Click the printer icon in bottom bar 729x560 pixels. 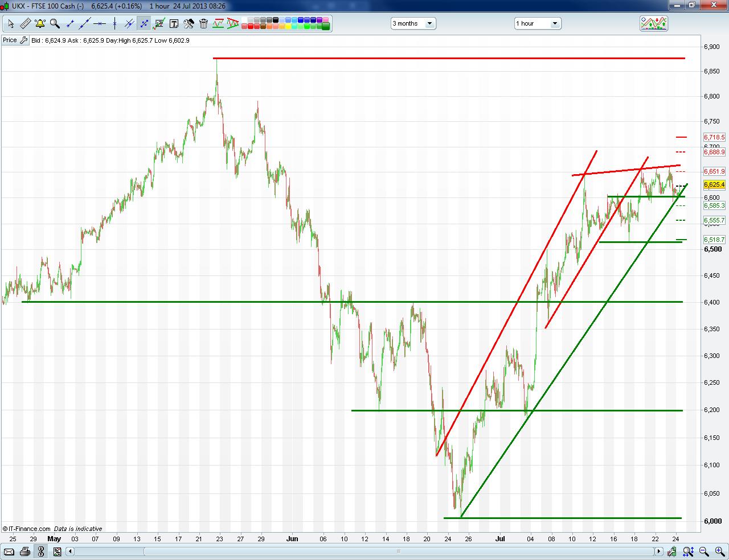tap(24, 551)
